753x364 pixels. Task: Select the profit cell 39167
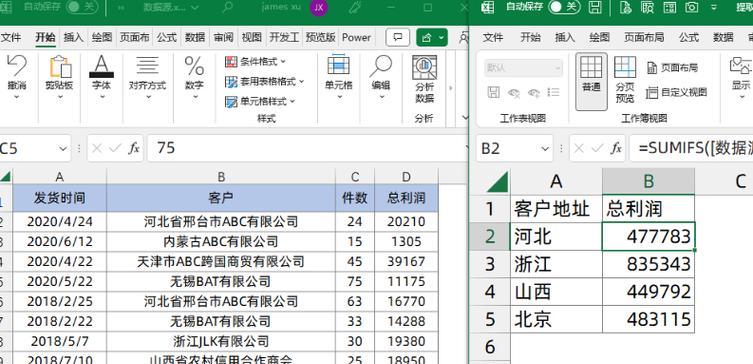click(406, 262)
